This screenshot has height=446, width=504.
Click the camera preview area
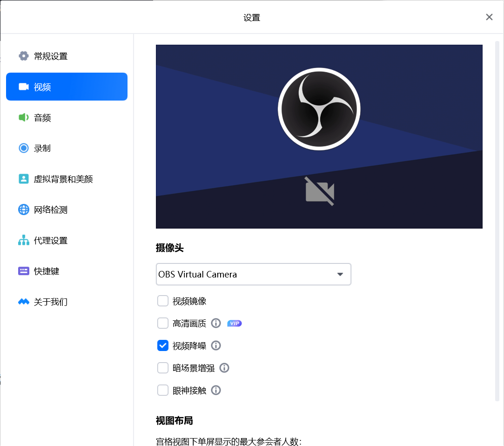click(319, 136)
